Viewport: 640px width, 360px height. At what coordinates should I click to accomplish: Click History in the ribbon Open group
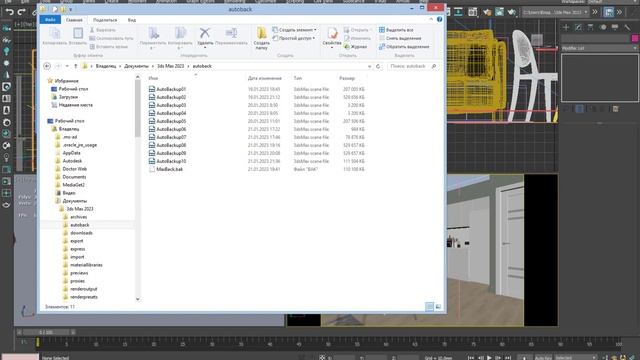click(x=355, y=47)
